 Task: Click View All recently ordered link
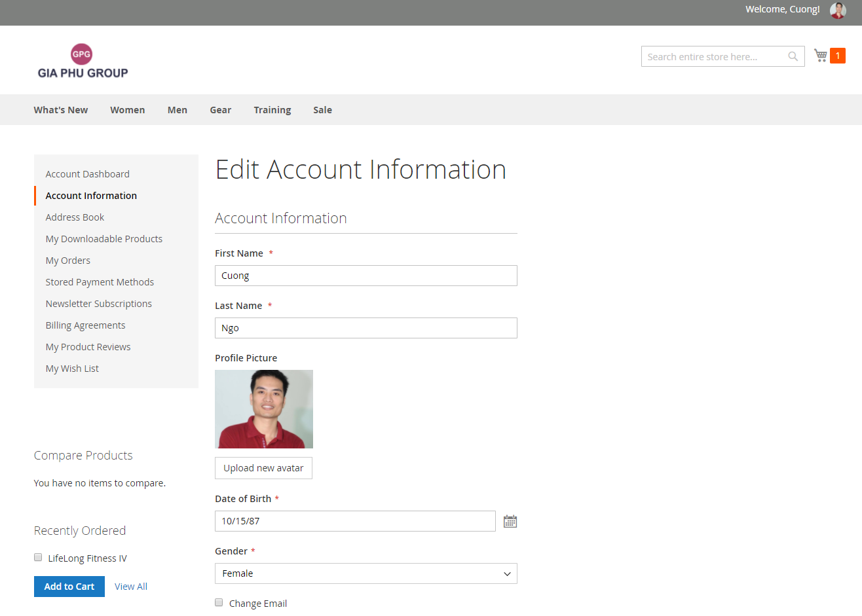coord(131,587)
